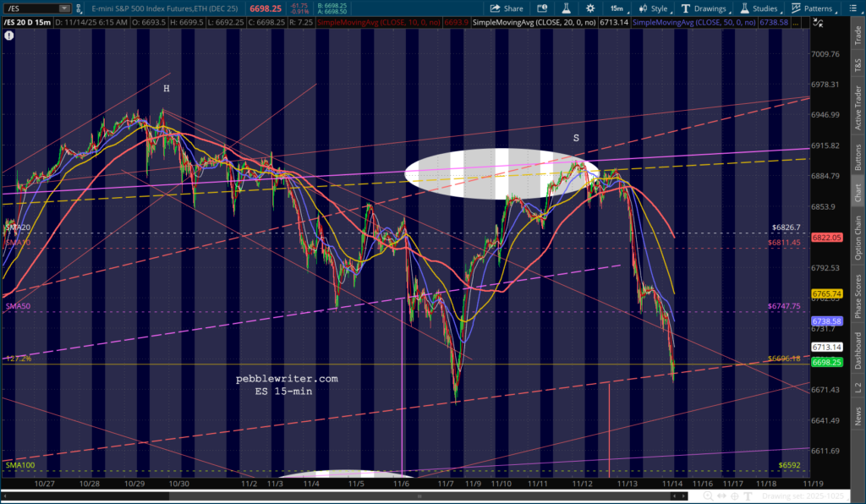Select the Chart sidebar tab
This screenshot has width=866, height=504.
[x=858, y=193]
